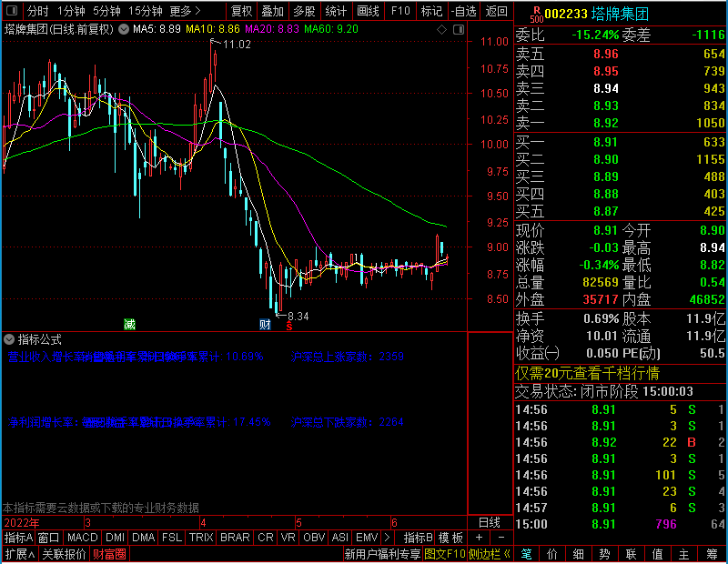Select the DMA indicator

143,538
